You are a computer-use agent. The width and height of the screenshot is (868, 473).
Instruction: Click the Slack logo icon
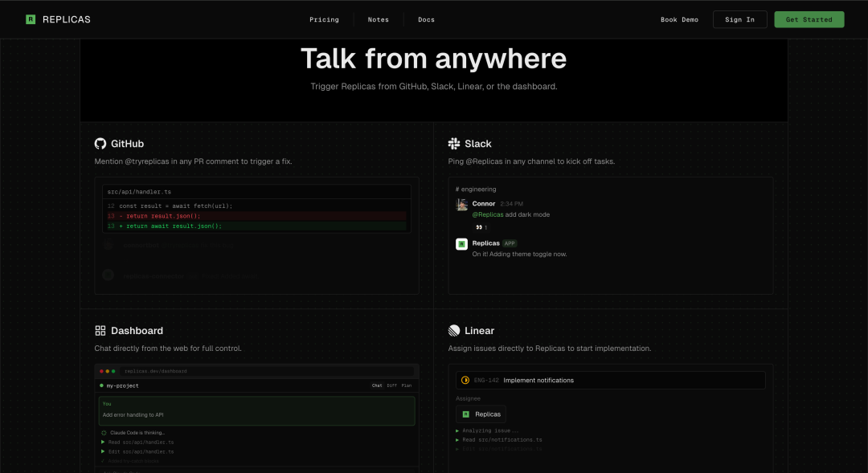(454, 144)
